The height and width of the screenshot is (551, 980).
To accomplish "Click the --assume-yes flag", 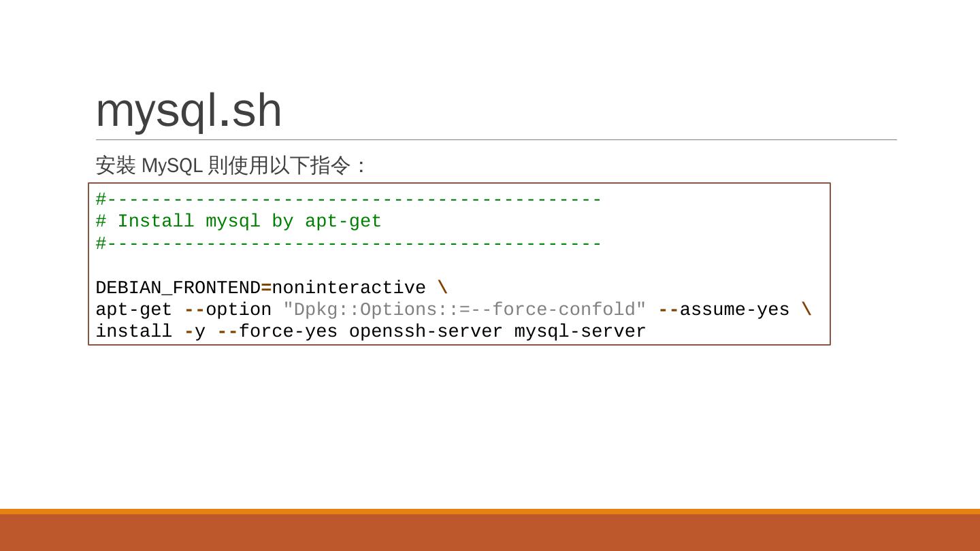I will (723, 310).
